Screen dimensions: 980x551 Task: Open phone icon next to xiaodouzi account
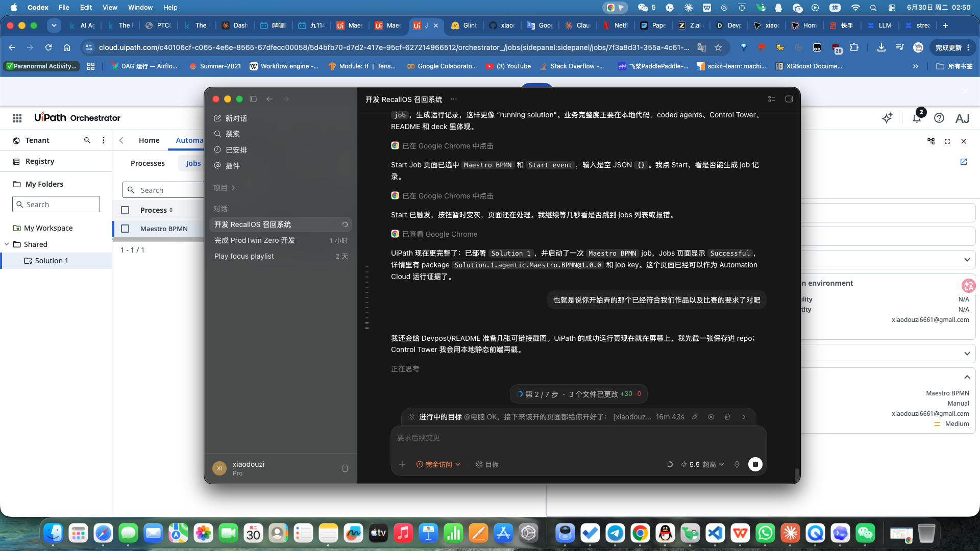(x=345, y=468)
